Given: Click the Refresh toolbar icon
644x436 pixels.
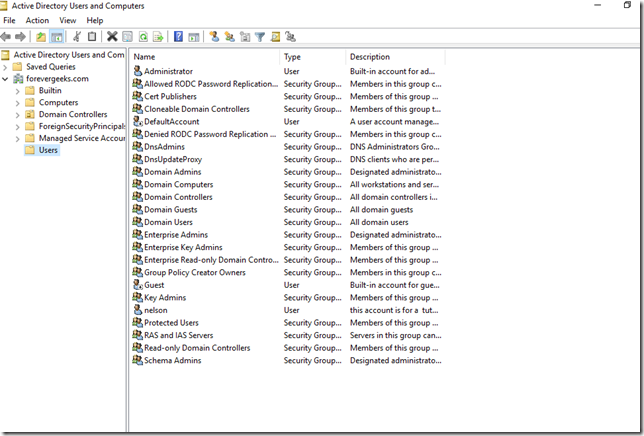Looking at the screenshot, I should point(144,37).
